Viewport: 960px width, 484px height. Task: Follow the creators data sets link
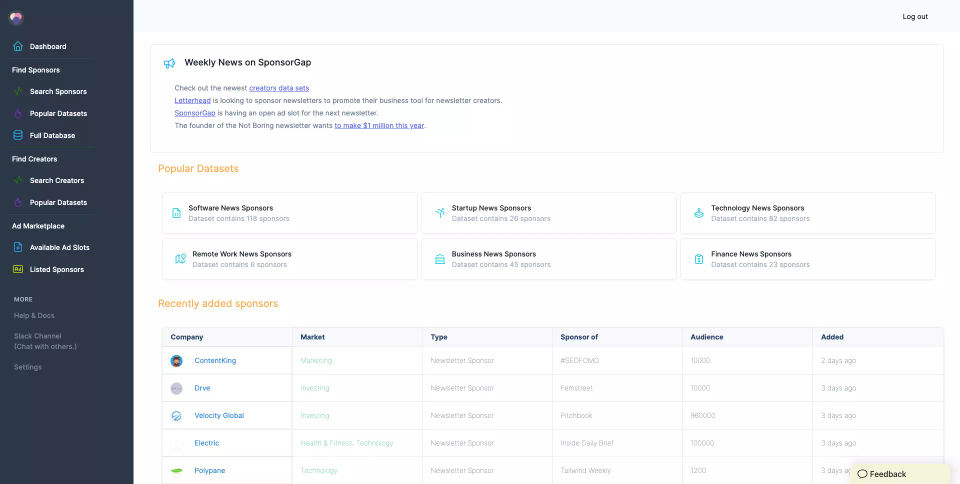click(279, 88)
